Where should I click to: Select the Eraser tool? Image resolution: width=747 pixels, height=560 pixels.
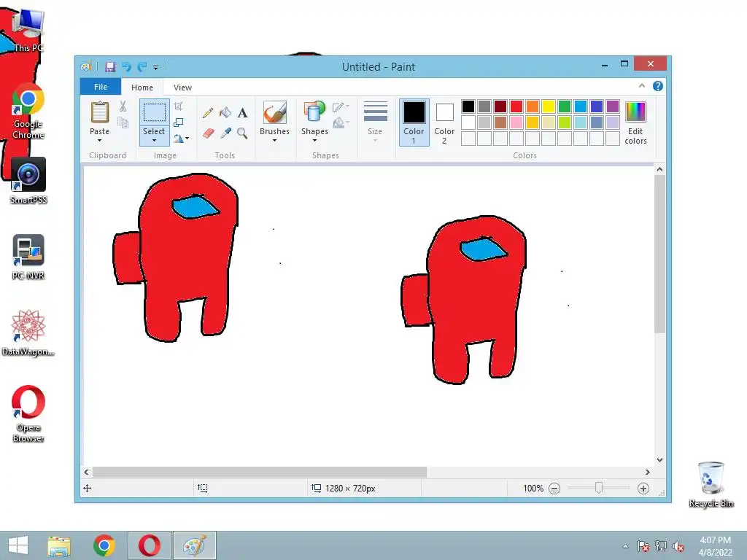coord(208,133)
